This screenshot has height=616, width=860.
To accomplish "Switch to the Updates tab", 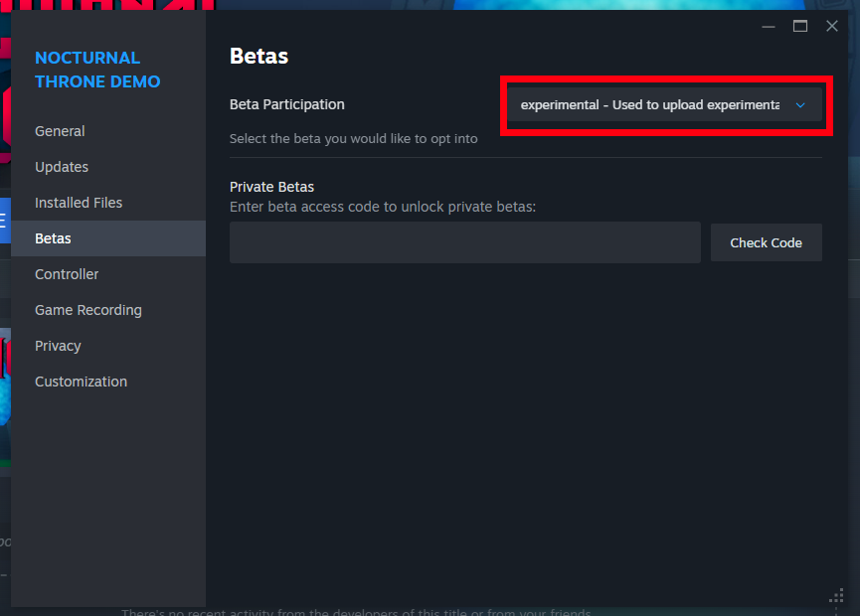I will click(62, 167).
